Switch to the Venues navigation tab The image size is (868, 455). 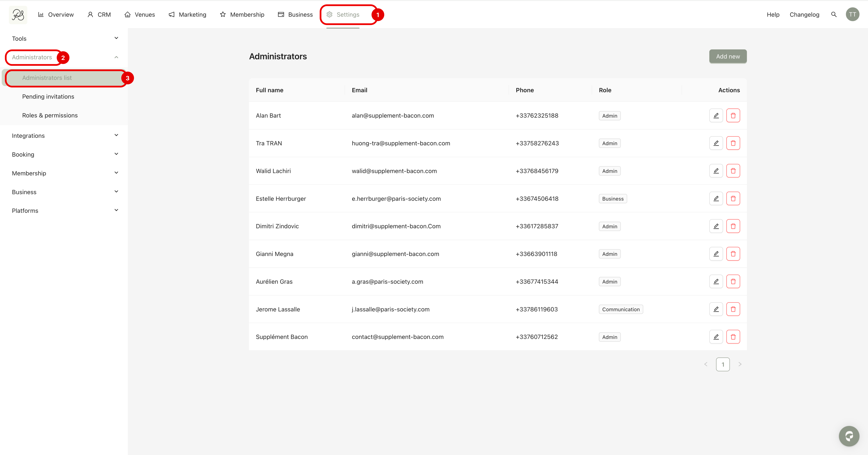coord(140,14)
